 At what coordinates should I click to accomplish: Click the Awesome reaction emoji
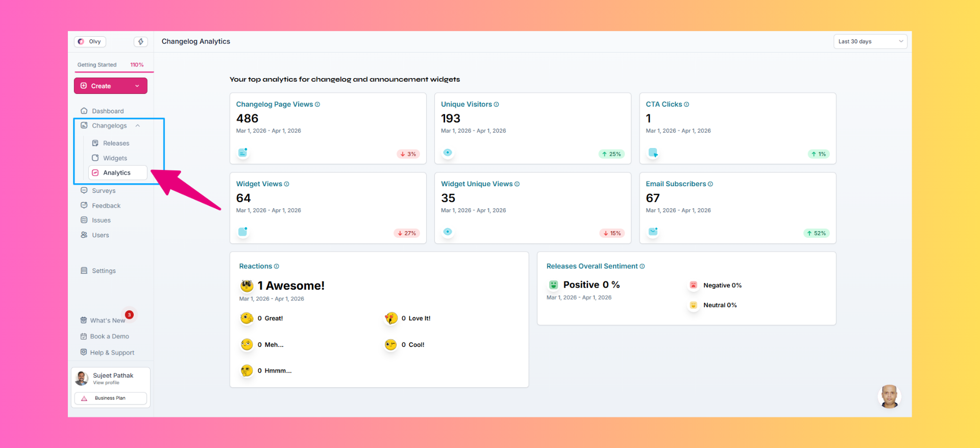(x=247, y=286)
